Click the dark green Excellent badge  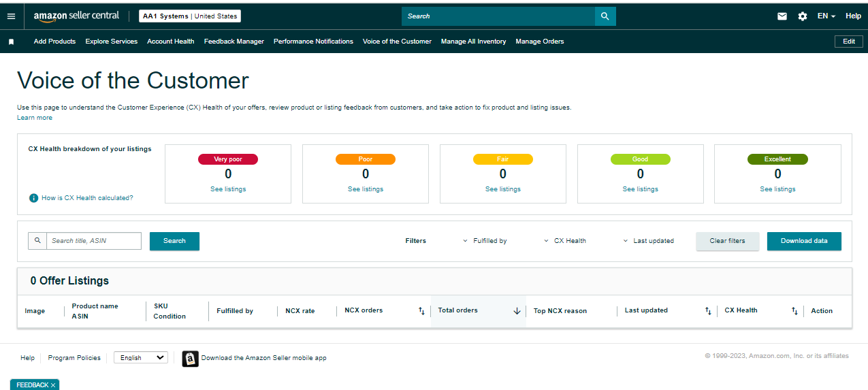pyautogui.click(x=777, y=159)
